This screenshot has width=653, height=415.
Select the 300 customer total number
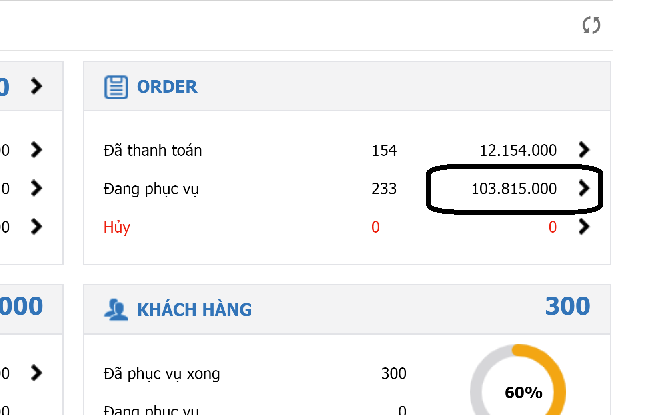tap(567, 306)
